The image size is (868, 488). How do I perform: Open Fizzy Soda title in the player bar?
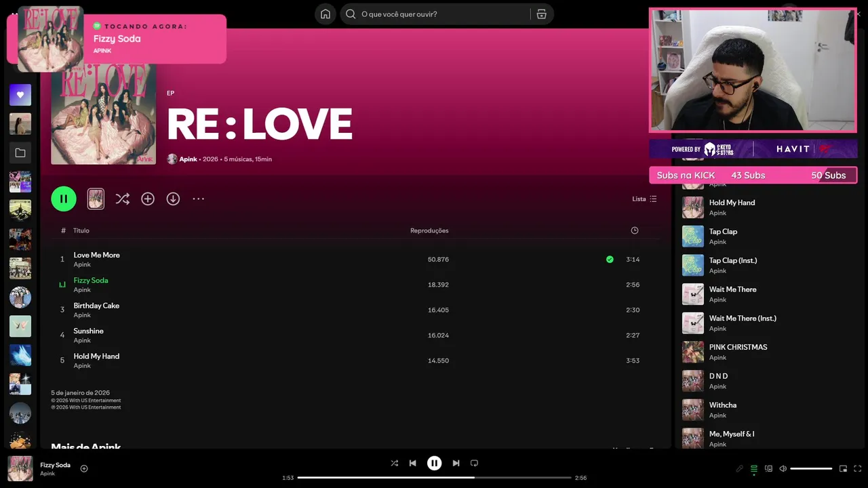coord(55,465)
